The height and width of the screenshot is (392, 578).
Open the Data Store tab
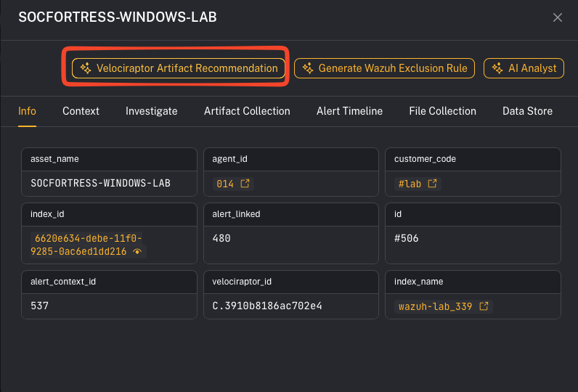point(527,111)
